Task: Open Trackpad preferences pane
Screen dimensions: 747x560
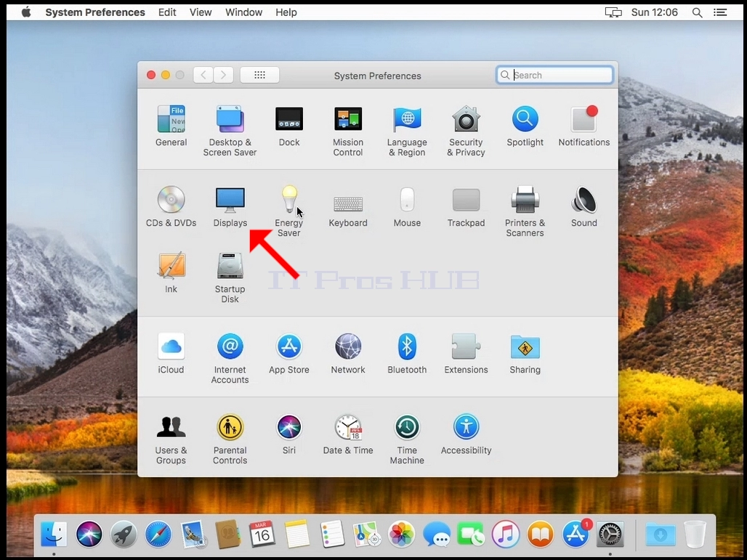Action: point(466,207)
